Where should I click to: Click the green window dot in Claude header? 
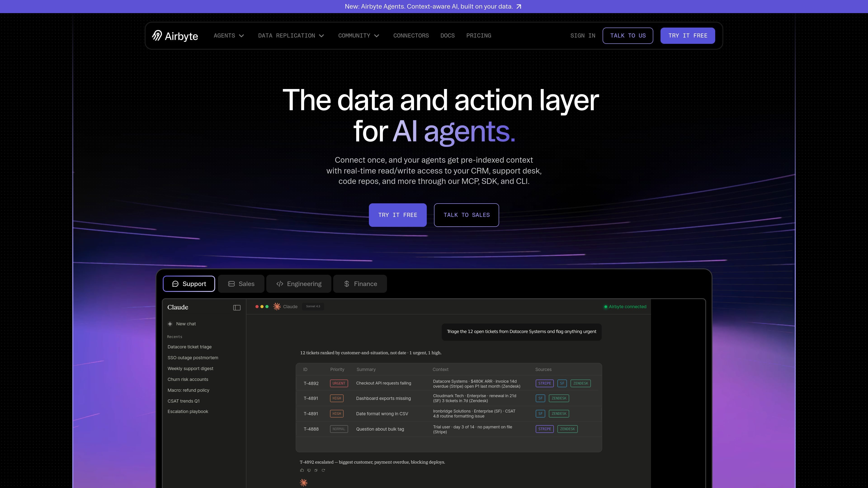click(x=267, y=307)
